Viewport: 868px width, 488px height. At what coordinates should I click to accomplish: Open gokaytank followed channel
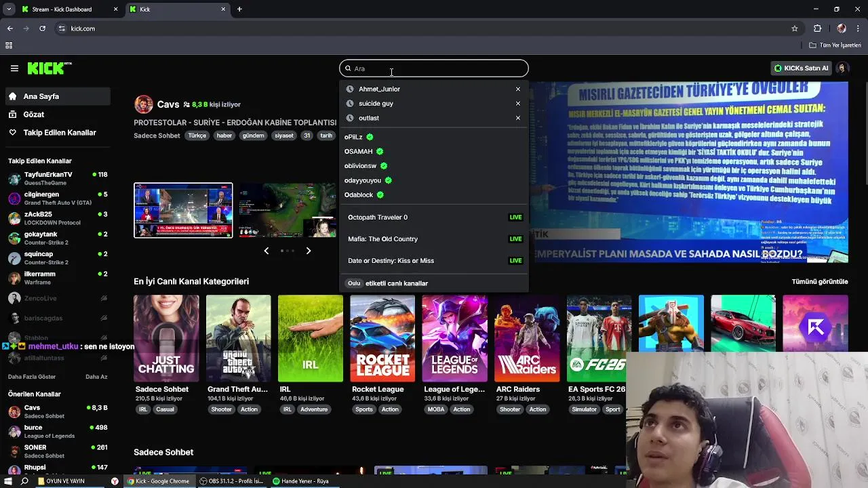pyautogui.click(x=58, y=238)
